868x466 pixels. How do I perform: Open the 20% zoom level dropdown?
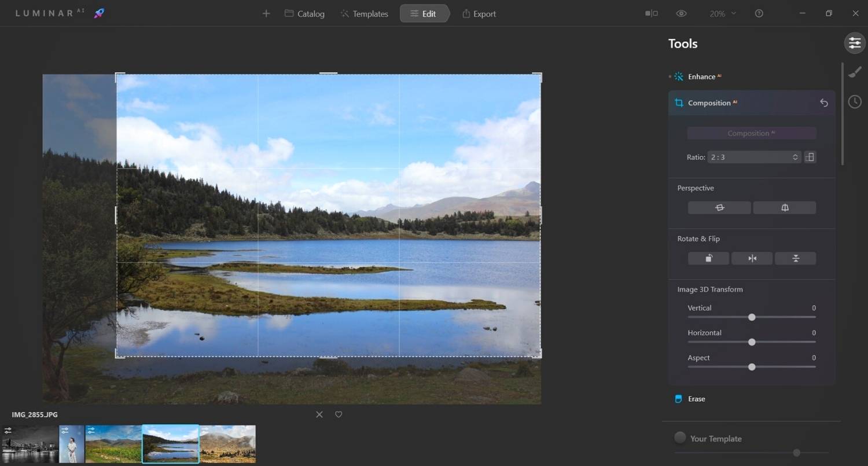(x=721, y=13)
